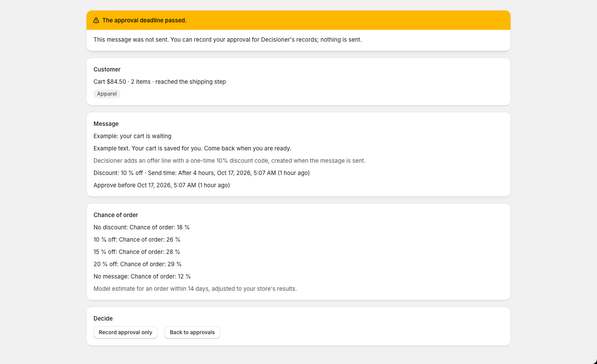Select the Chance of order heading
Image resolution: width=597 pixels, height=364 pixels.
click(116, 215)
